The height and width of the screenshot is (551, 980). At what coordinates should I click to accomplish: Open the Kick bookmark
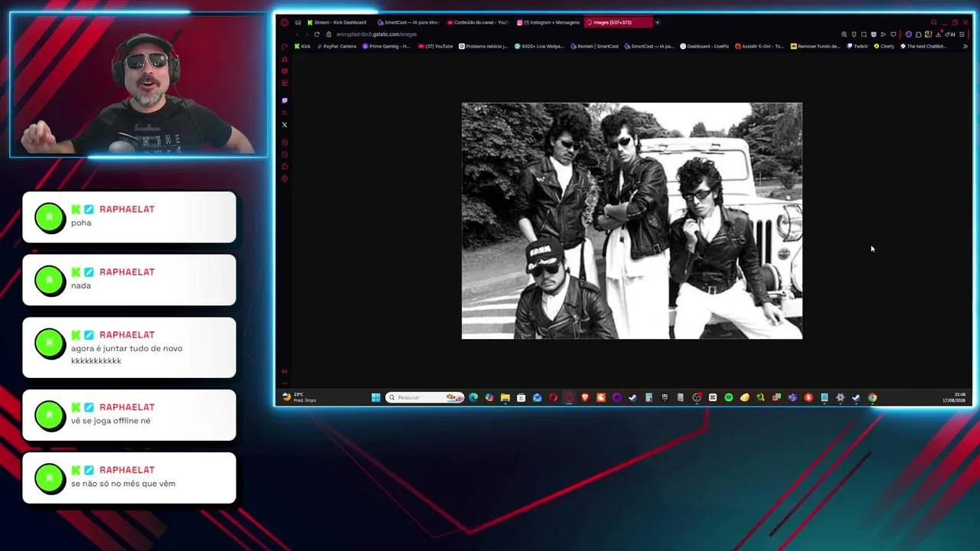(x=302, y=47)
